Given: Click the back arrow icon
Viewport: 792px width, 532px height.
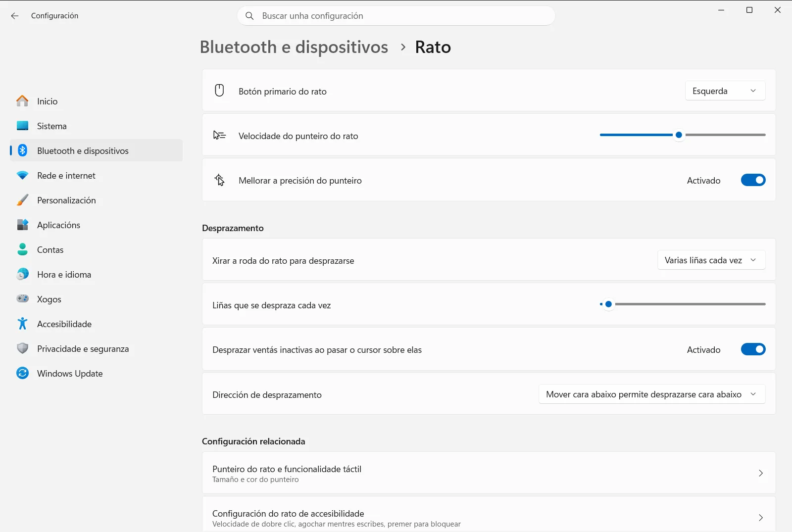Looking at the screenshot, I should pos(15,16).
